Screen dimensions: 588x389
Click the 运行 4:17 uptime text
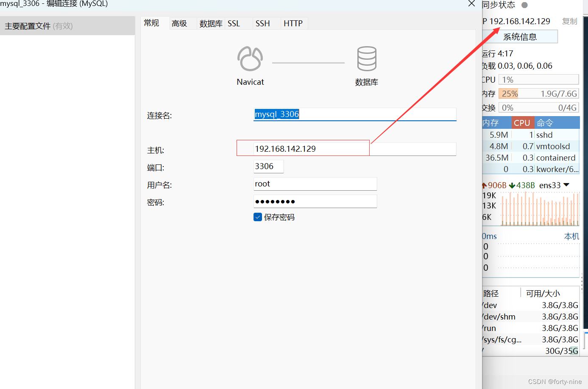[x=498, y=54]
